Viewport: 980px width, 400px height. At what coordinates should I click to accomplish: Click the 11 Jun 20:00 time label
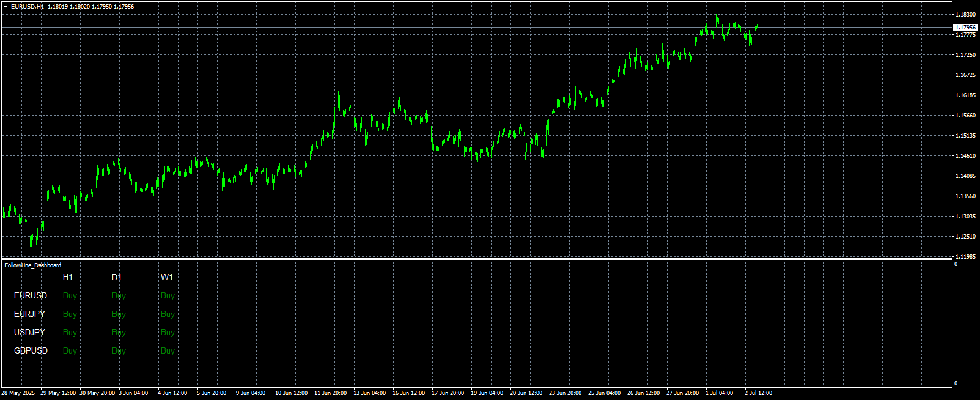331,393
